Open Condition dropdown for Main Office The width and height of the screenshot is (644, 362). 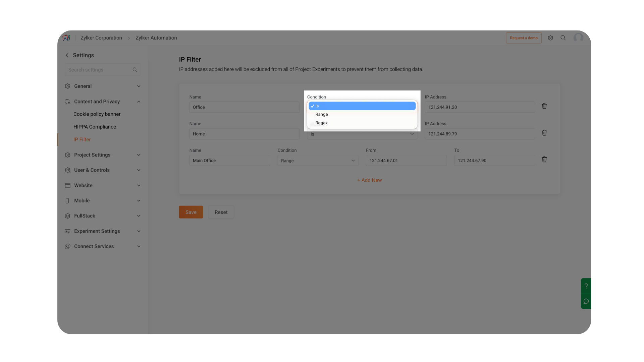point(318,161)
